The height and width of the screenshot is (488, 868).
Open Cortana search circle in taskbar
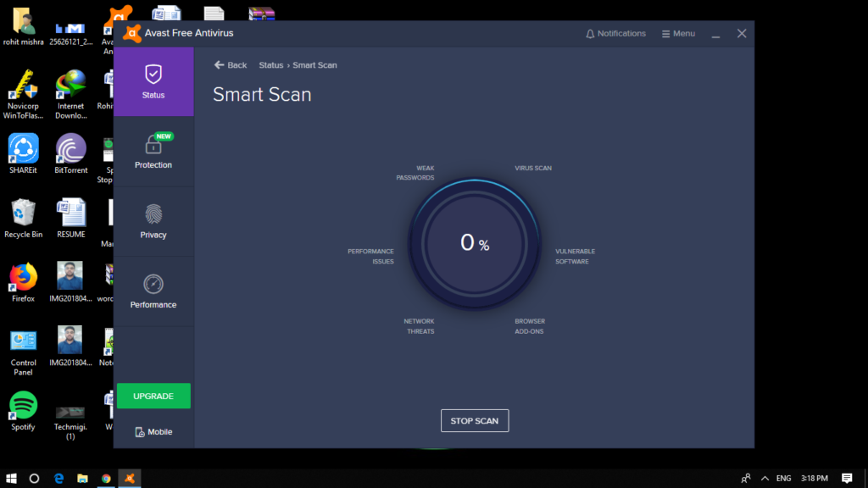click(34, 478)
